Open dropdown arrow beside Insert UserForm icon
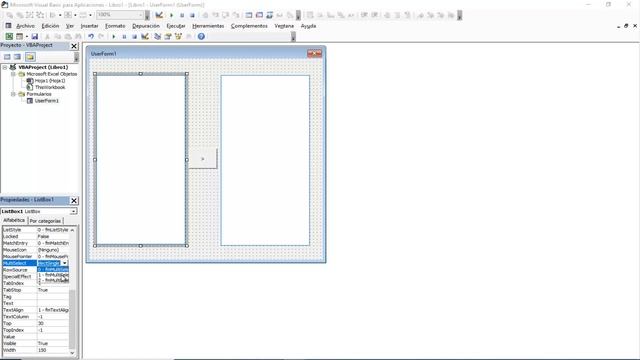 (27, 36)
